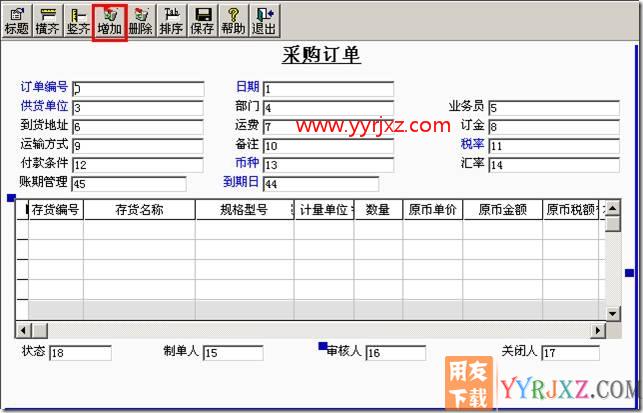643x413 pixels.
Task: Click the 到期日 label
Action: [241, 181]
